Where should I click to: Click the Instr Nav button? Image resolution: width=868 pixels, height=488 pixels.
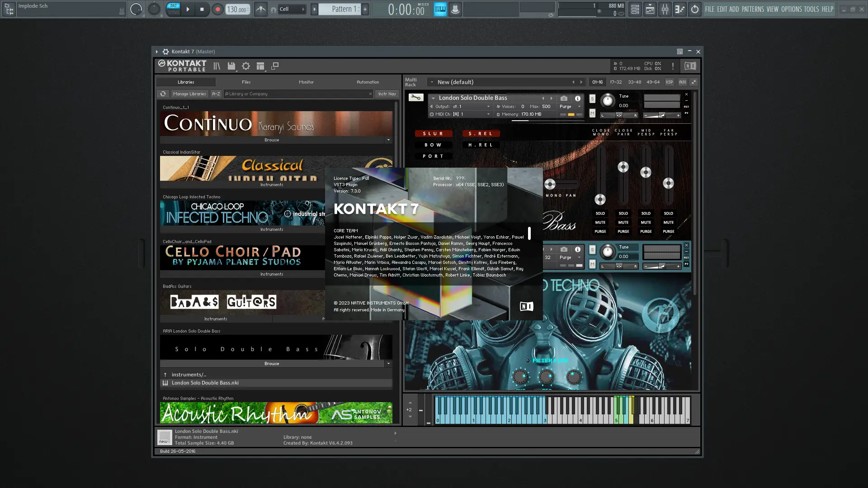point(387,94)
